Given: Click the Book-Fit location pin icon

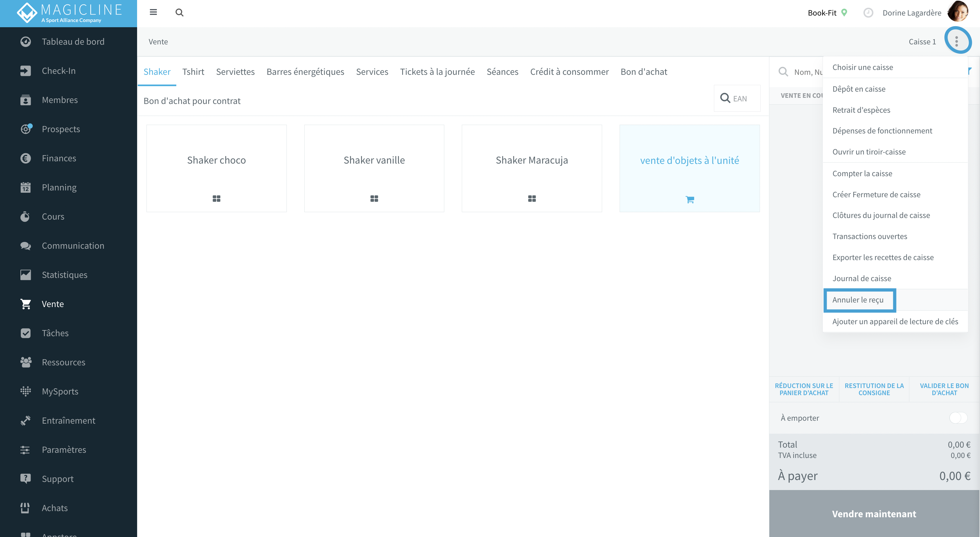Looking at the screenshot, I should (x=844, y=13).
